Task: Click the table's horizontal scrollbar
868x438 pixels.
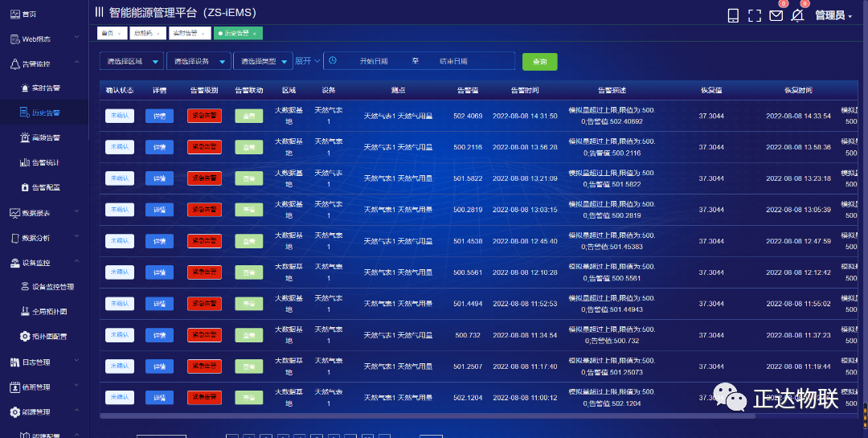Action: coord(426,415)
